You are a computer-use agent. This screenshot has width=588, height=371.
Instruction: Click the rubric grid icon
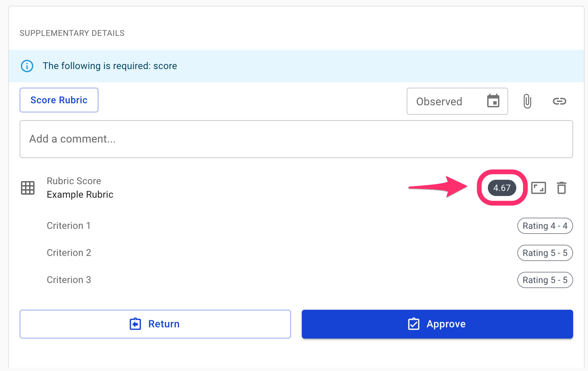[x=28, y=188]
